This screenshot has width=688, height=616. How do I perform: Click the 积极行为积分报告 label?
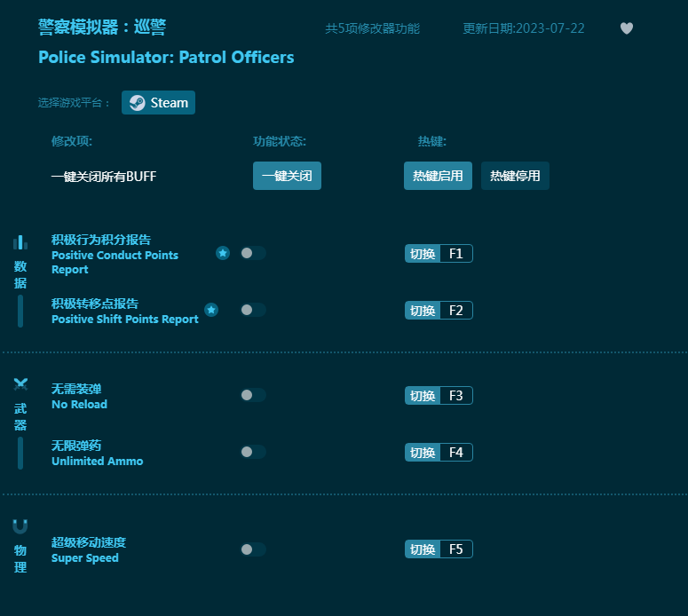(101, 240)
